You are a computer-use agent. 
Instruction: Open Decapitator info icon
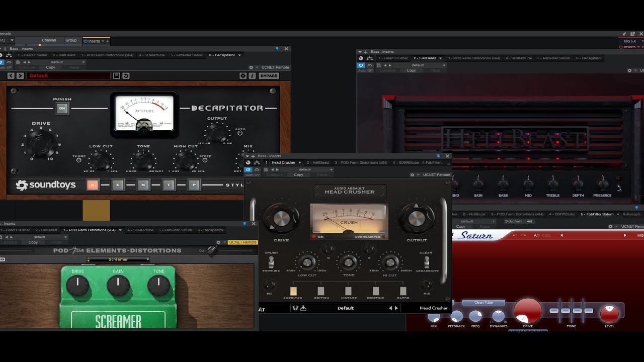(x=252, y=76)
